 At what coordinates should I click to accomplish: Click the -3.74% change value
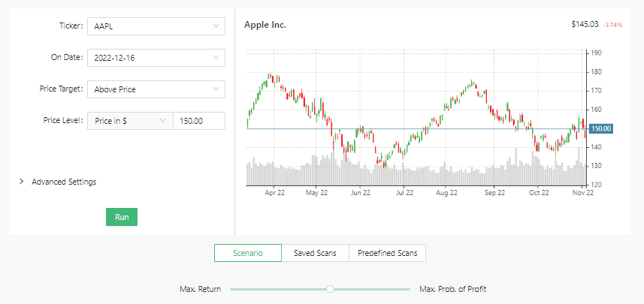pyautogui.click(x=612, y=25)
